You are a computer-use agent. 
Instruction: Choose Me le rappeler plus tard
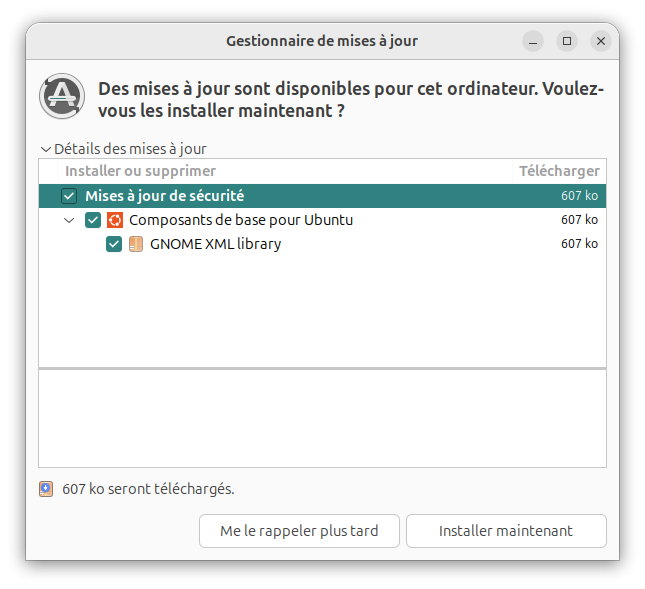point(299,531)
